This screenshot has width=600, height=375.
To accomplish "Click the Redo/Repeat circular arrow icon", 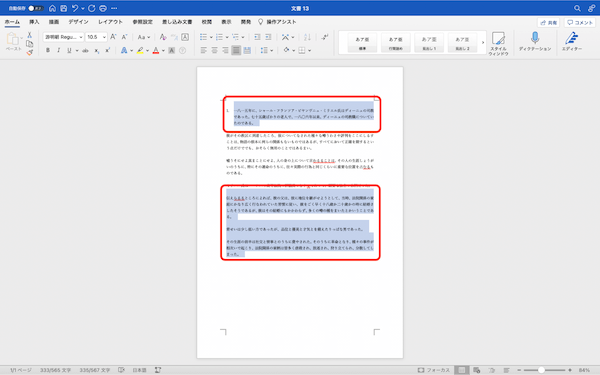I will (x=92, y=8).
